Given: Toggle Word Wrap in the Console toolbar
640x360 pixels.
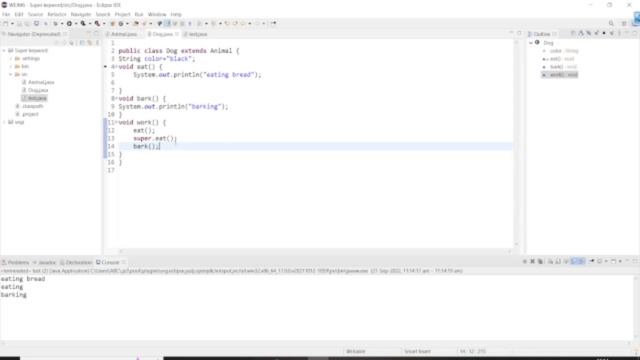Looking at the screenshot, I should coord(566,261).
